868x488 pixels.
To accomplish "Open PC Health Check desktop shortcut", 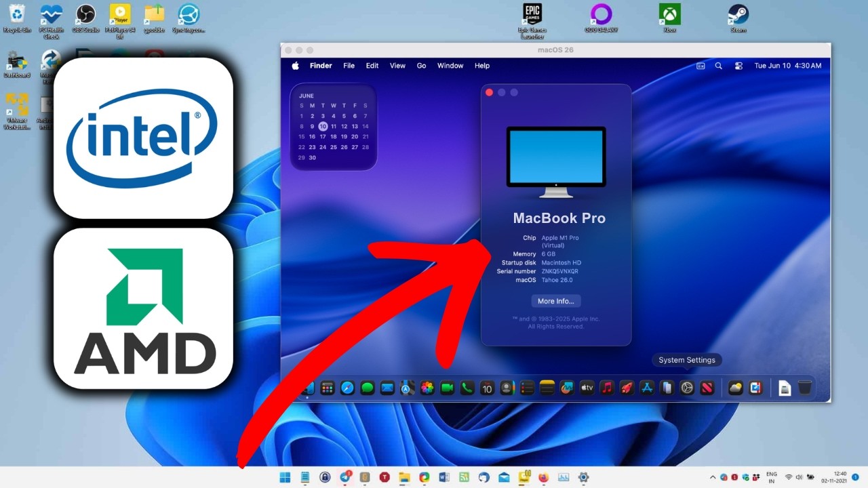I will 51,20.
